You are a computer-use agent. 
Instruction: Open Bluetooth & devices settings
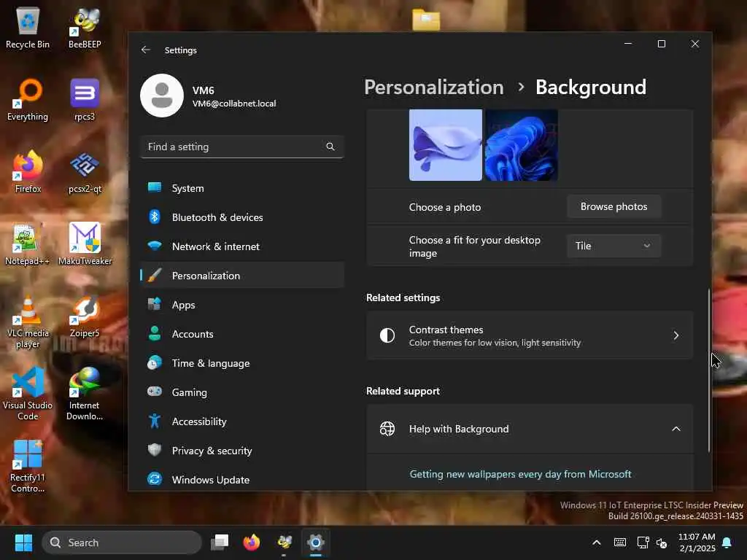click(x=242, y=217)
